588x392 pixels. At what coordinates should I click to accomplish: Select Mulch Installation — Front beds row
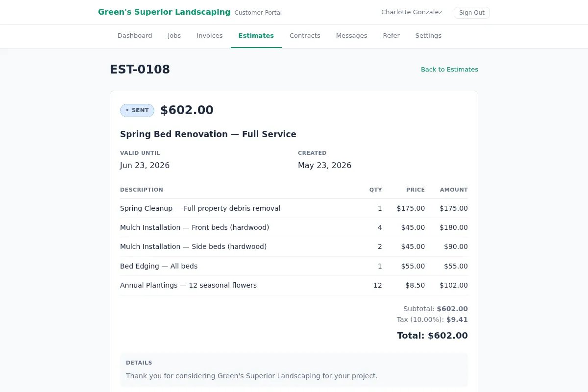click(294, 227)
